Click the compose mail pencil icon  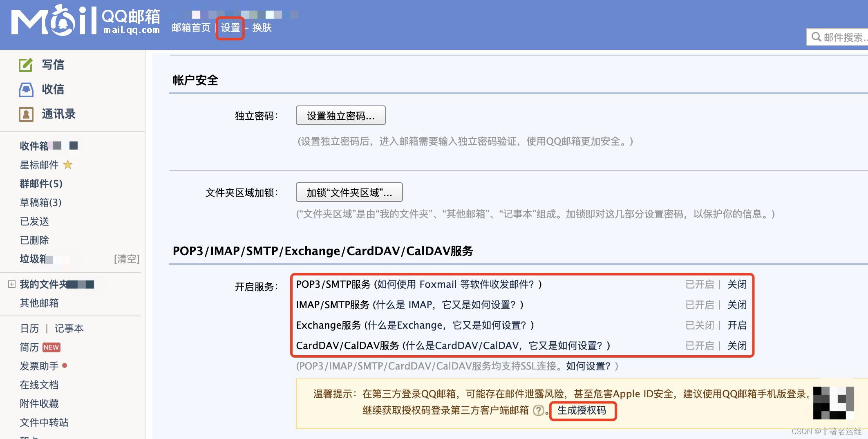(26, 65)
